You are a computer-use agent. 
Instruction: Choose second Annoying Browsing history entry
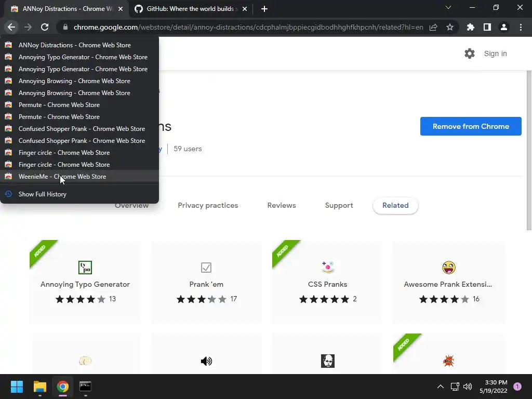79,92
